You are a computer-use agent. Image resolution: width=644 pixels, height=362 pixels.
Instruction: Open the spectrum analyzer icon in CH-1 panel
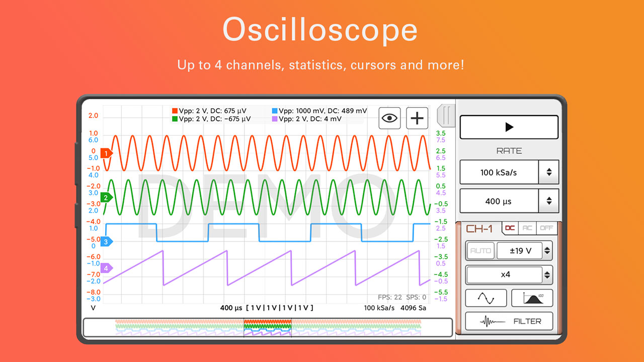coord(532,298)
